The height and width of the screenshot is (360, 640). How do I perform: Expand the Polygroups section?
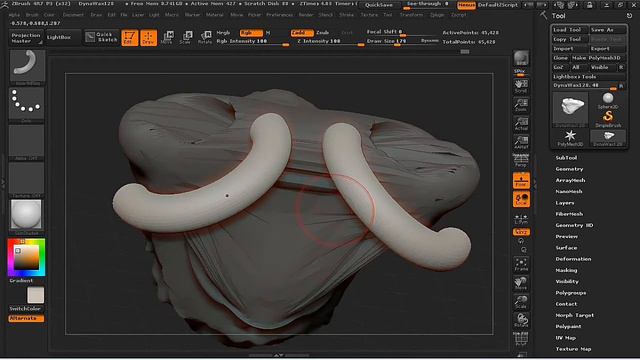(x=571, y=293)
